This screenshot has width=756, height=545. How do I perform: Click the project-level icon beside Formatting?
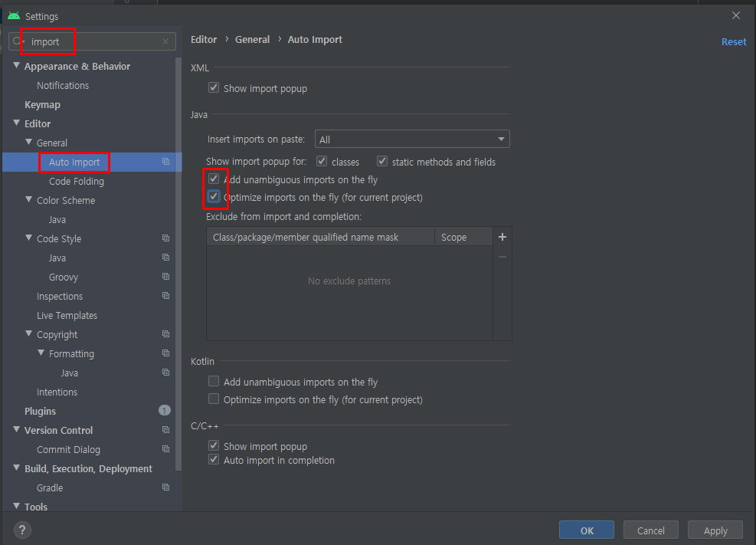coord(166,353)
